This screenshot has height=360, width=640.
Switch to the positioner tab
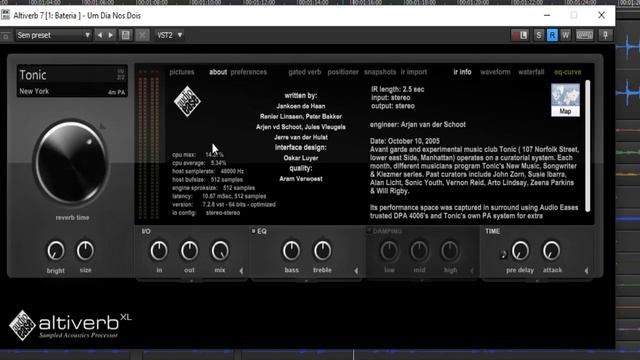(x=343, y=72)
